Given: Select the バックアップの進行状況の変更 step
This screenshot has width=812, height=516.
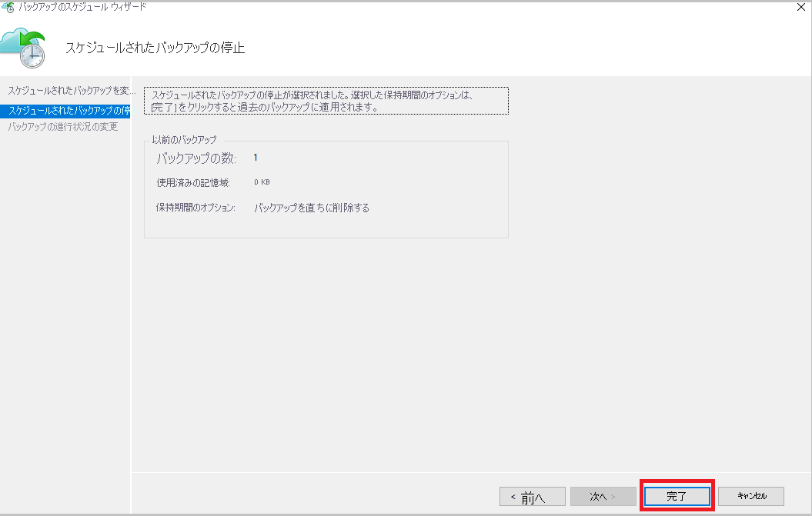Looking at the screenshot, I should pyautogui.click(x=62, y=127).
